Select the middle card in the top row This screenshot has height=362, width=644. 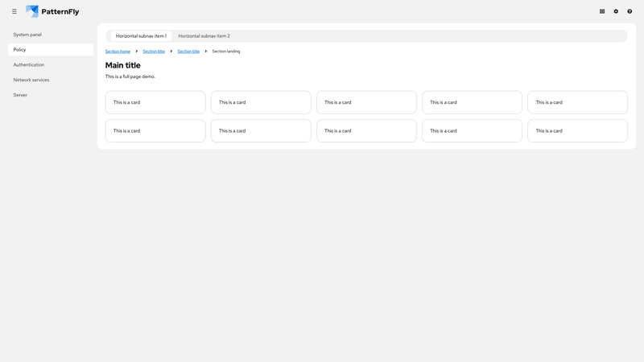tap(366, 102)
